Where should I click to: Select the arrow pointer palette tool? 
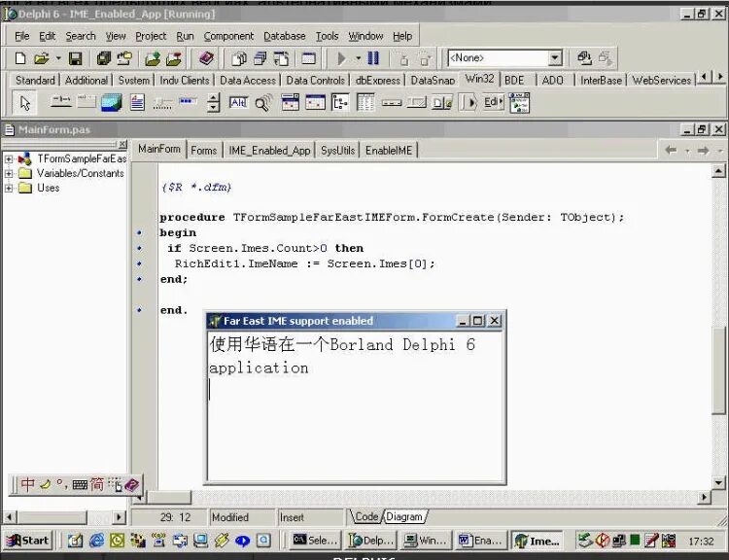[25, 103]
